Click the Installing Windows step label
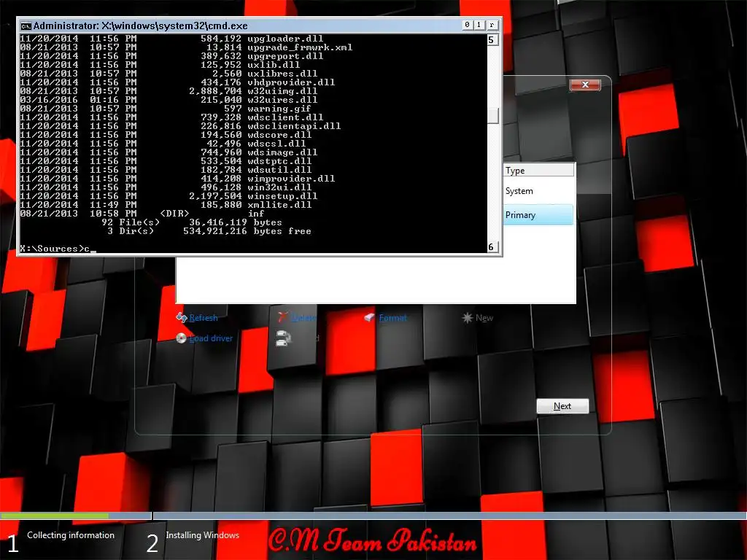The width and height of the screenshot is (747, 560). coord(203,535)
